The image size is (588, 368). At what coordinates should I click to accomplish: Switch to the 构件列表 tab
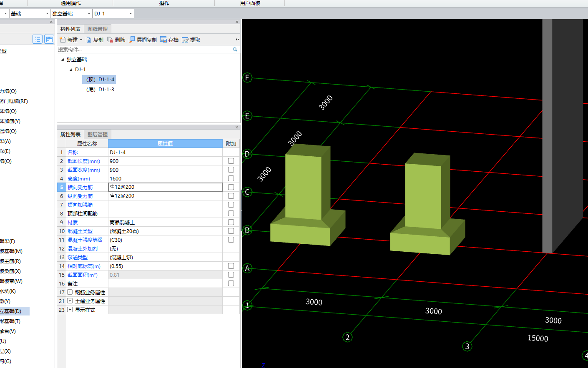tap(70, 29)
